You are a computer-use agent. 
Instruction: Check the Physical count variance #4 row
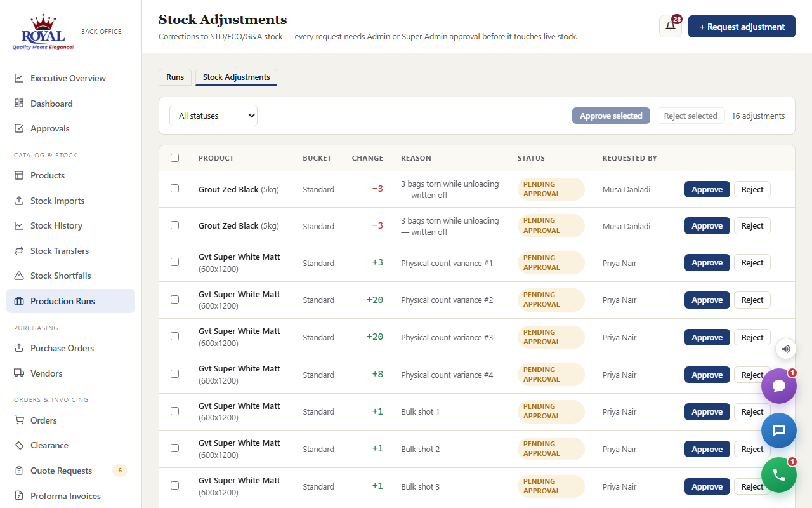pyautogui.click(x=175, y=374)
